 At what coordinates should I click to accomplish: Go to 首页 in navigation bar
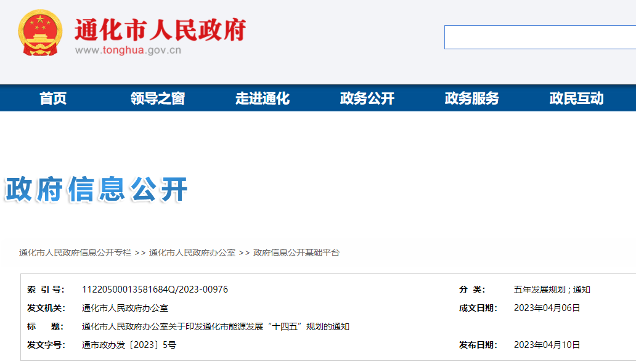coord(53,98)
